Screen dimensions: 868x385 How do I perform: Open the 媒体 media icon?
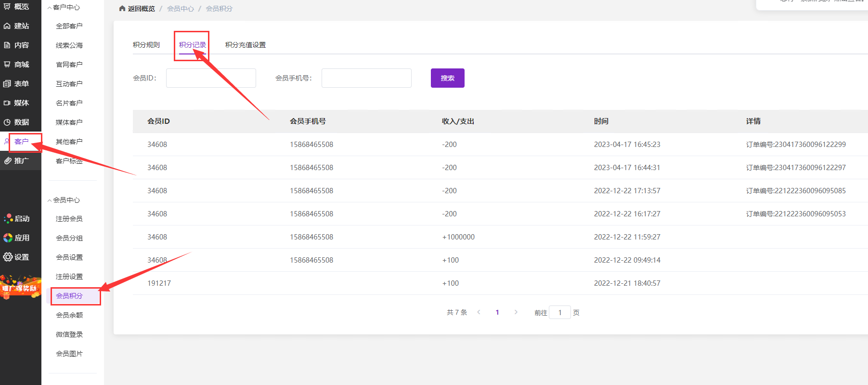pos(7,103)
